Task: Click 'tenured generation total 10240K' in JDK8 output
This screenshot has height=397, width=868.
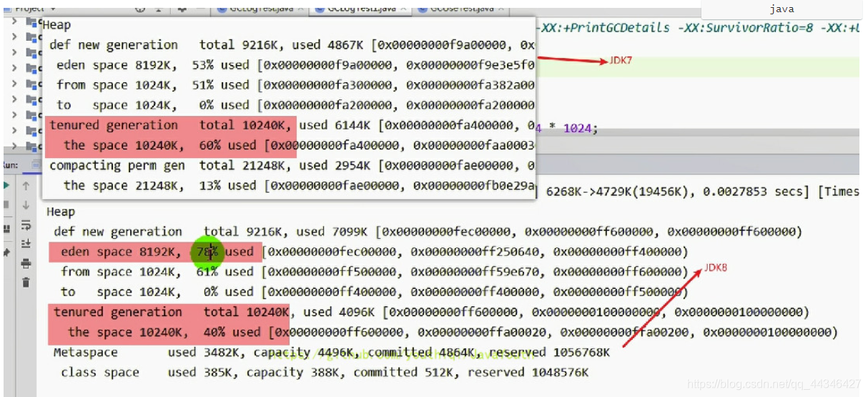Action: (x=171, y=312)
